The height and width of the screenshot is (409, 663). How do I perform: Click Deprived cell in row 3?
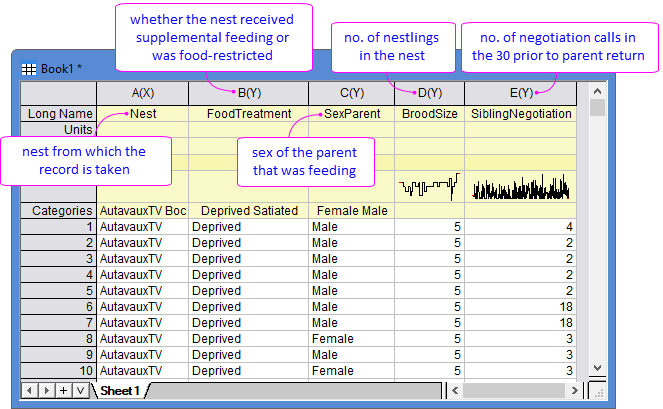(x=249, y=259)
